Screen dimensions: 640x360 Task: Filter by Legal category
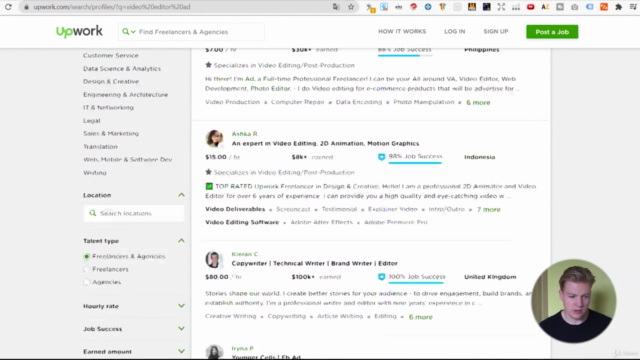(91, 120)
